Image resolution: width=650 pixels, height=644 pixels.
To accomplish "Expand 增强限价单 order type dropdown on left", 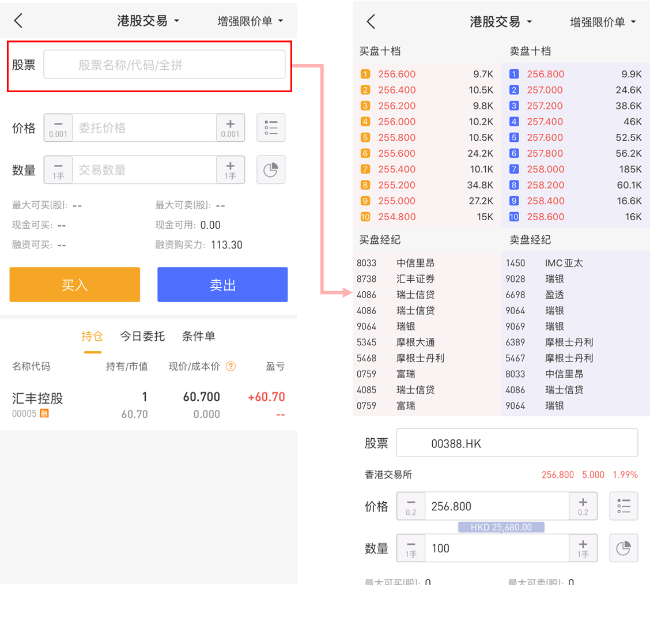I will pos(250,21).
